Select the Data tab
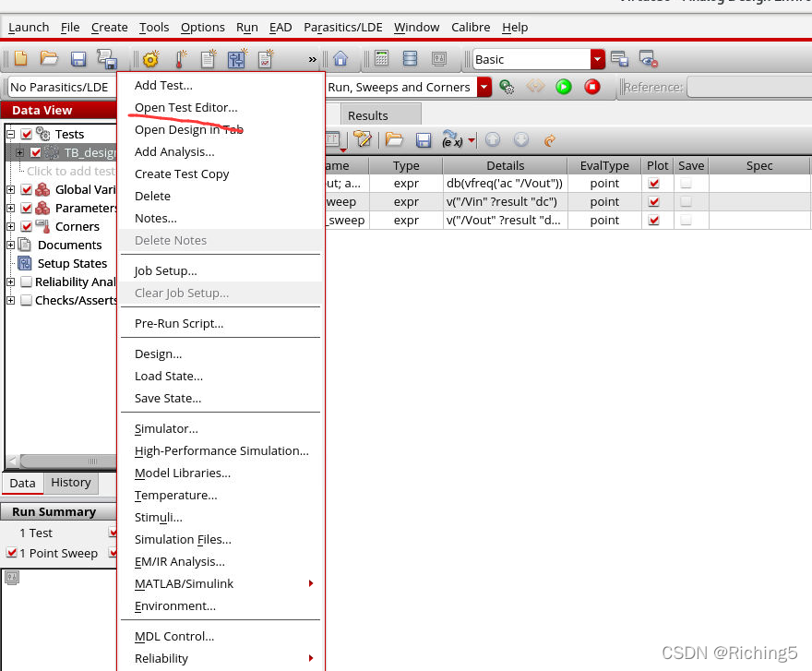812x671 pixels. point(22,483)
